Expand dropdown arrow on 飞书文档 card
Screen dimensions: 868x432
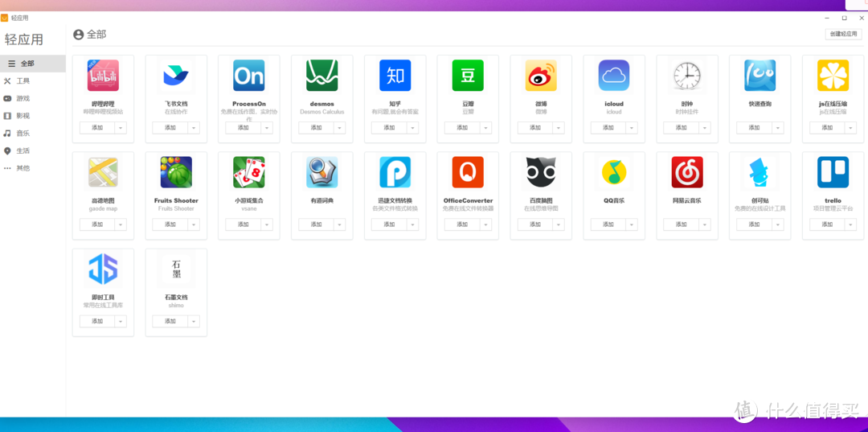[194, 128]
